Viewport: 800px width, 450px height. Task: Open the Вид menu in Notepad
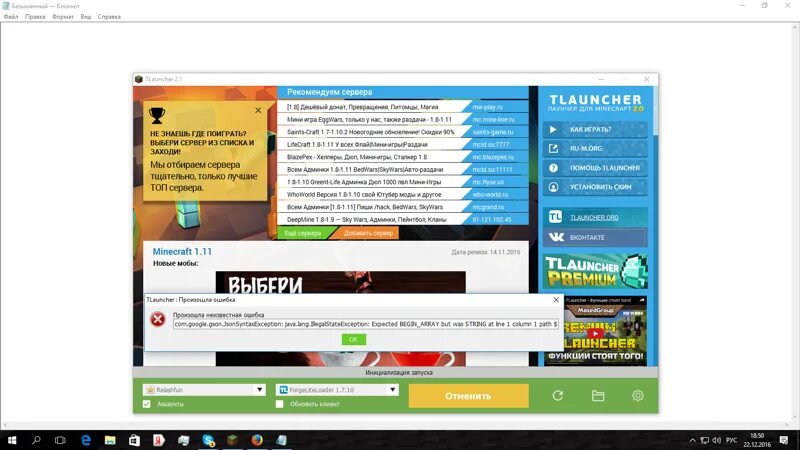click(86, 17)
